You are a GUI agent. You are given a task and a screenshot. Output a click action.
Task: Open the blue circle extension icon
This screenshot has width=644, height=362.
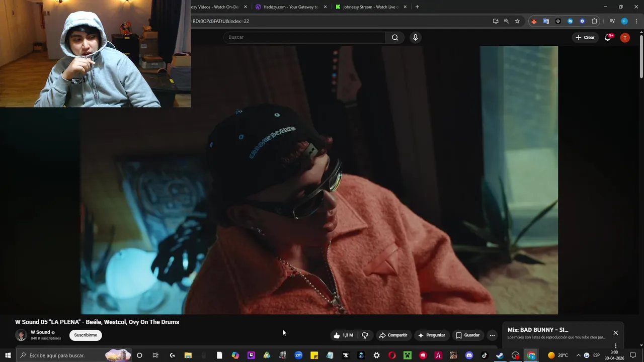click(582, 21)
